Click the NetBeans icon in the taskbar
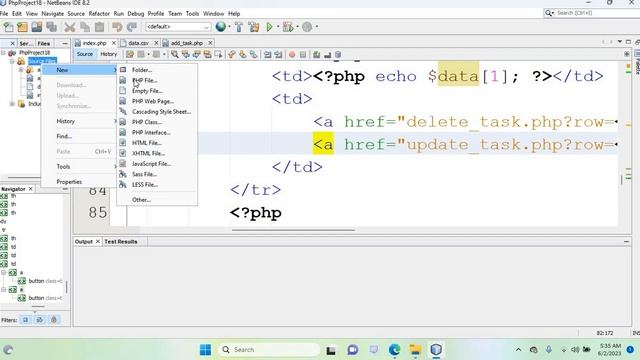Image resolution: width=640 pixels, height=360 pixels. pyautogui.click(x=436, y=350)
